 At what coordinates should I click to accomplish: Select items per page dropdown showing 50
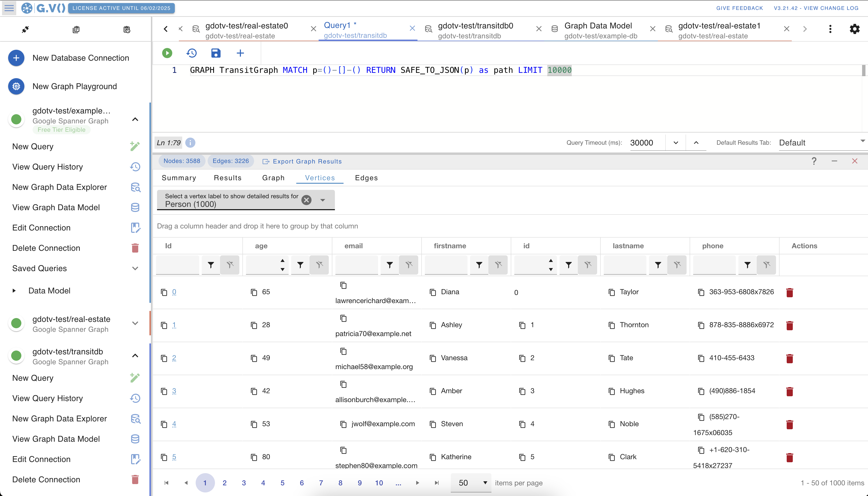coord(470,483)
